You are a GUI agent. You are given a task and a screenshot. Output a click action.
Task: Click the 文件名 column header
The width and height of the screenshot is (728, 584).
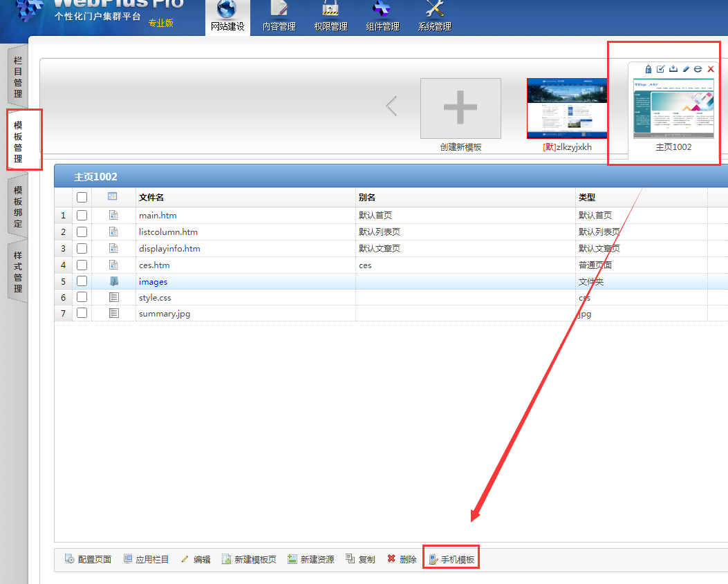151,198
